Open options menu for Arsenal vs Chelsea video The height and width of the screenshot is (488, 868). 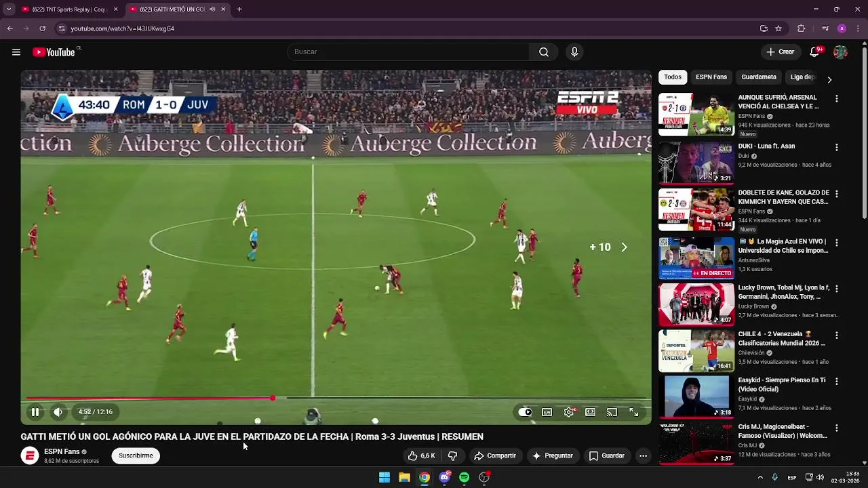pyautogui.click(x=836, y=99)
